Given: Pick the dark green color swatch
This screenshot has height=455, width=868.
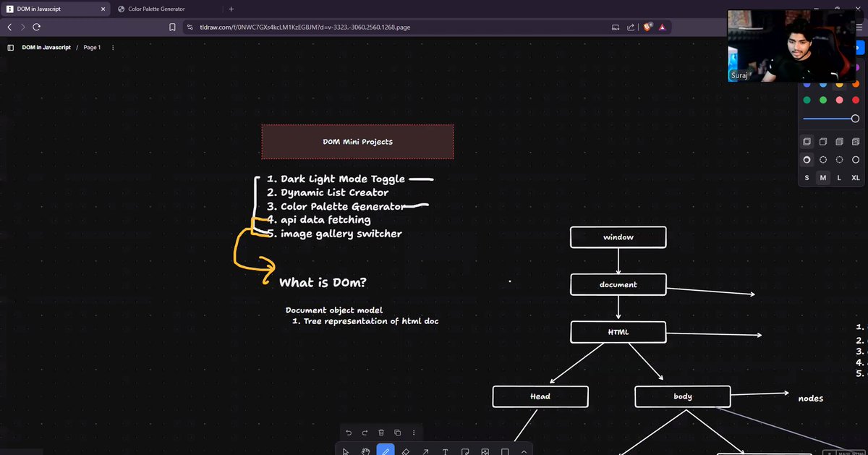Looking at the screenshot, I should [807, 100].
